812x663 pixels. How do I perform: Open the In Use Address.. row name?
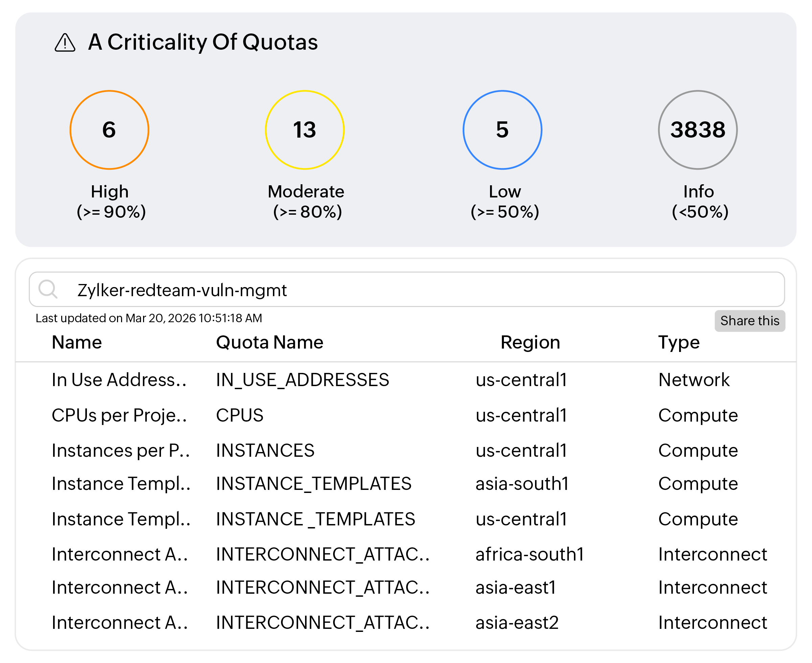119,380
